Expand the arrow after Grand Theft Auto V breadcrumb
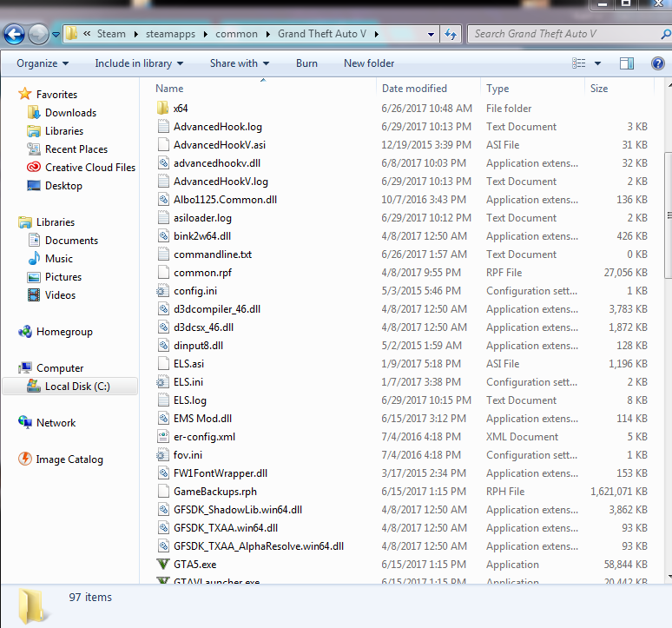Viewport: 672px width, 628px height. pos(376,34)
